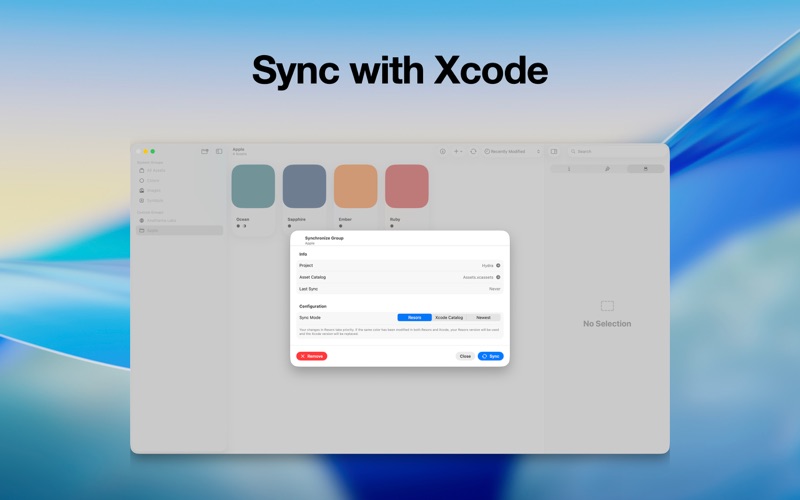Click the green zoom window button
800x500 pixels.
pyautogui.click(x=153, y=152)
